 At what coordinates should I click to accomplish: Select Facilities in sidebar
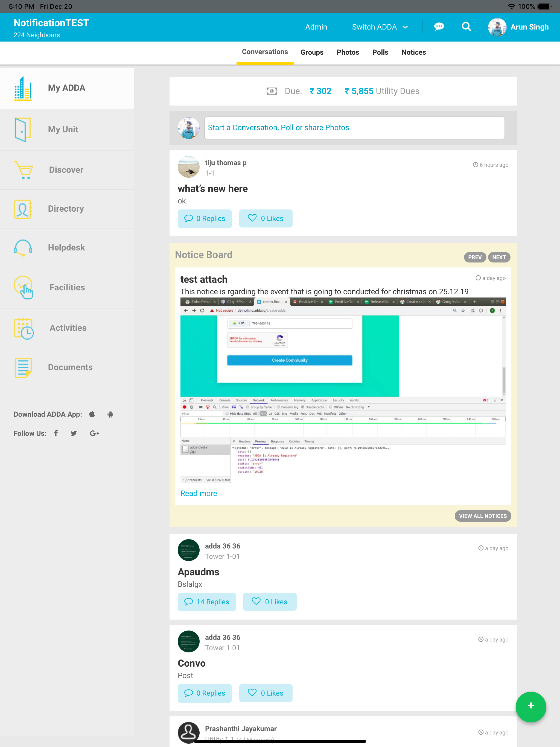(67, 287)
